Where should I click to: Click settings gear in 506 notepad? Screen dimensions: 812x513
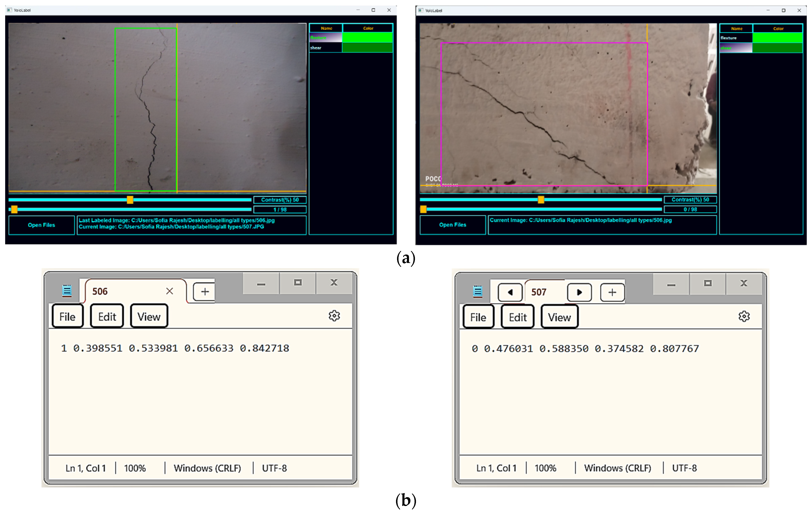point(334,316)
